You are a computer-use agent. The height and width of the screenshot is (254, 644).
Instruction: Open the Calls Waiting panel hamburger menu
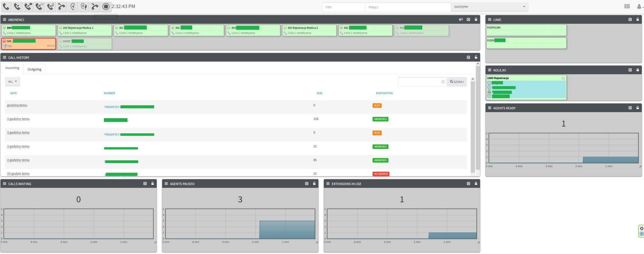click(4, 184)
